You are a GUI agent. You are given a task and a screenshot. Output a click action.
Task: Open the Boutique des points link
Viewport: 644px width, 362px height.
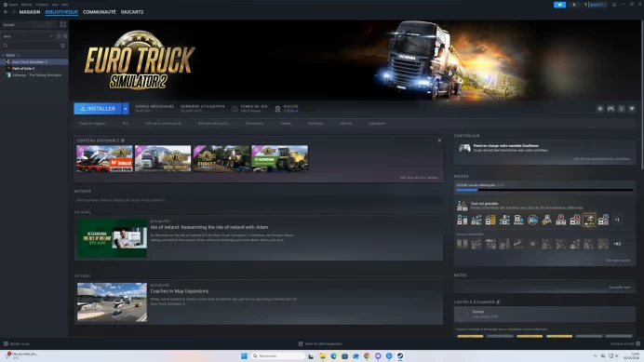pos(213,123)
